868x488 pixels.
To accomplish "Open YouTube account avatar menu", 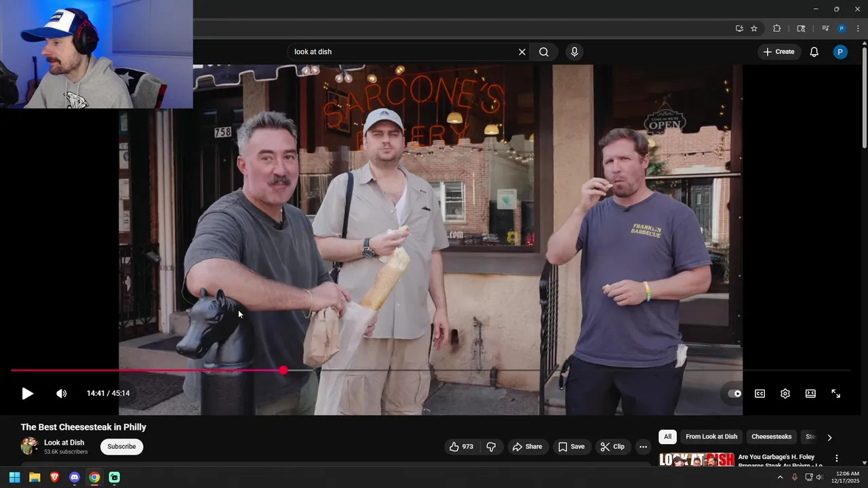I will [x=840, y=52].
